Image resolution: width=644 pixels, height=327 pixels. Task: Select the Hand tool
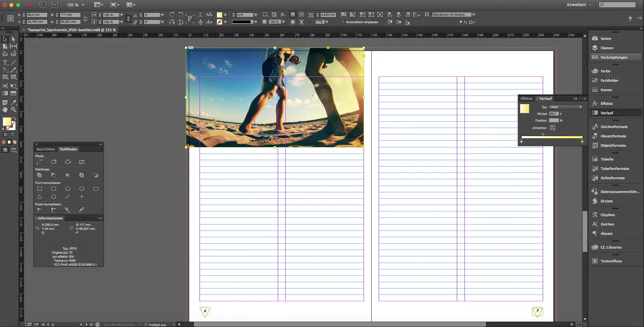(x=5, y=110)
